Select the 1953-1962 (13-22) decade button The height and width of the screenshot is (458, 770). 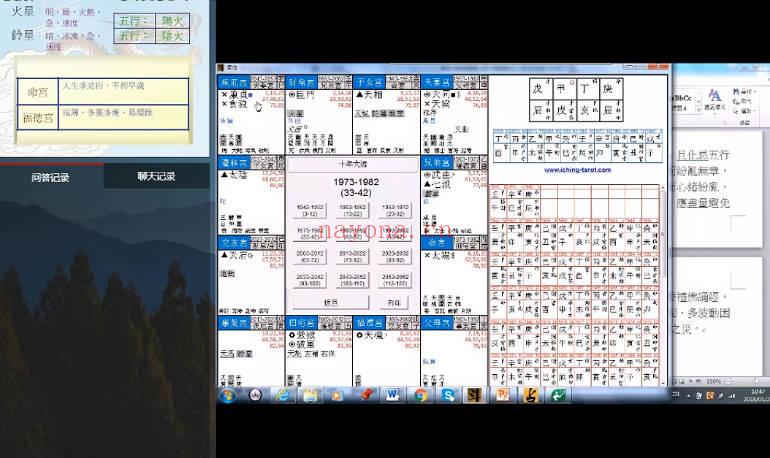pos(353,211)
